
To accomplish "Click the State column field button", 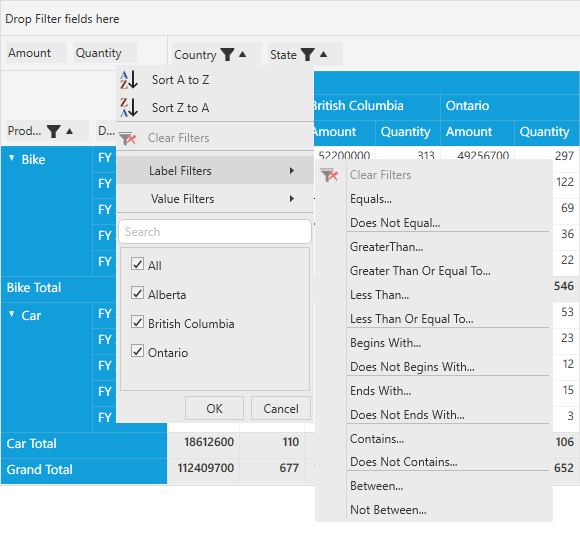I will point(305,54).
